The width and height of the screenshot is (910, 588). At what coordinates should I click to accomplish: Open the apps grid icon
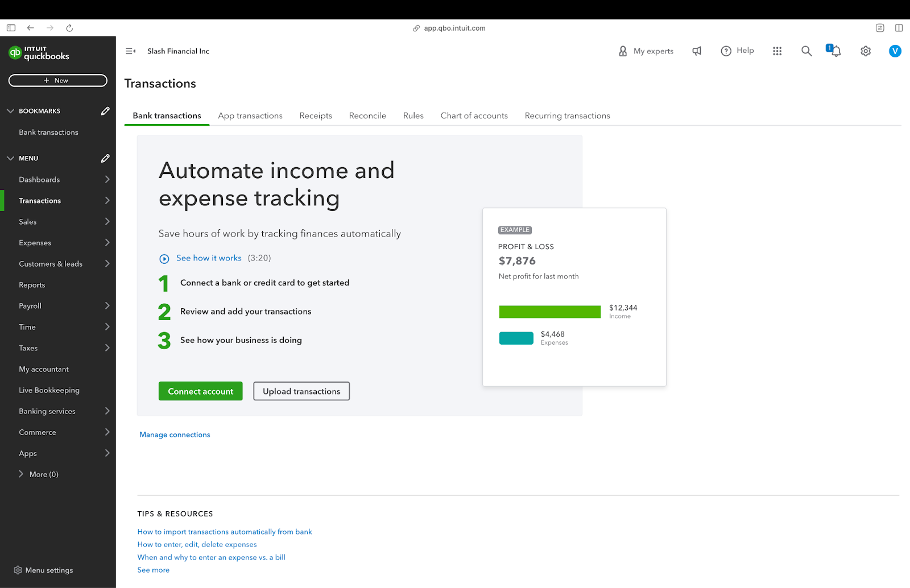coord(777,51)
